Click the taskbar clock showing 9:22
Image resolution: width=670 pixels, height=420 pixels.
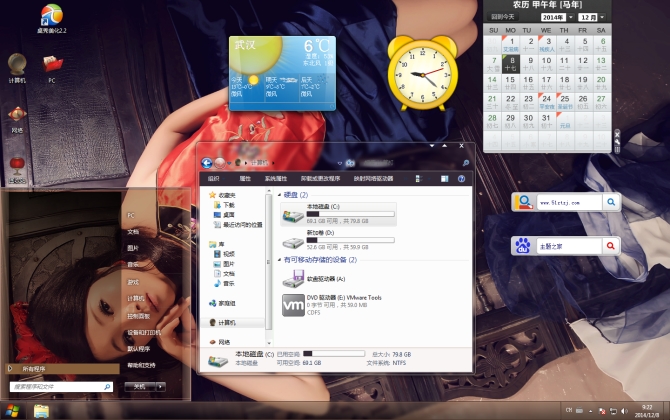[646, 411]
